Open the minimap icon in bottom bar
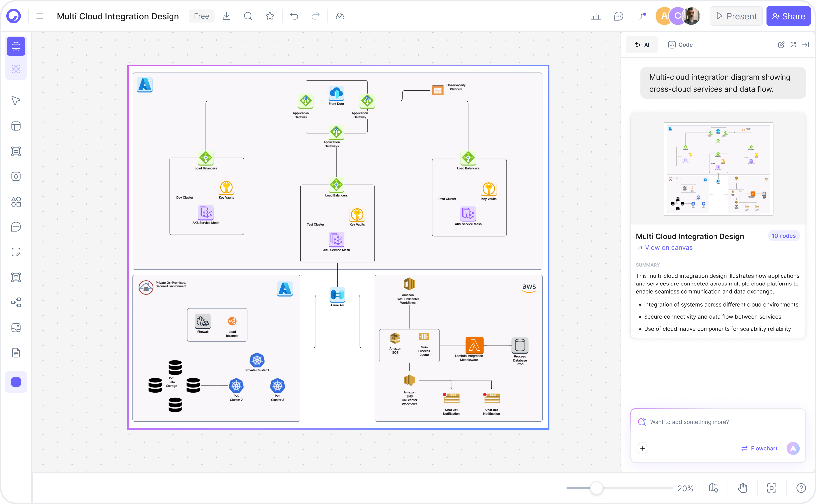The image size is (816, 504). click(x=713, y=488)
